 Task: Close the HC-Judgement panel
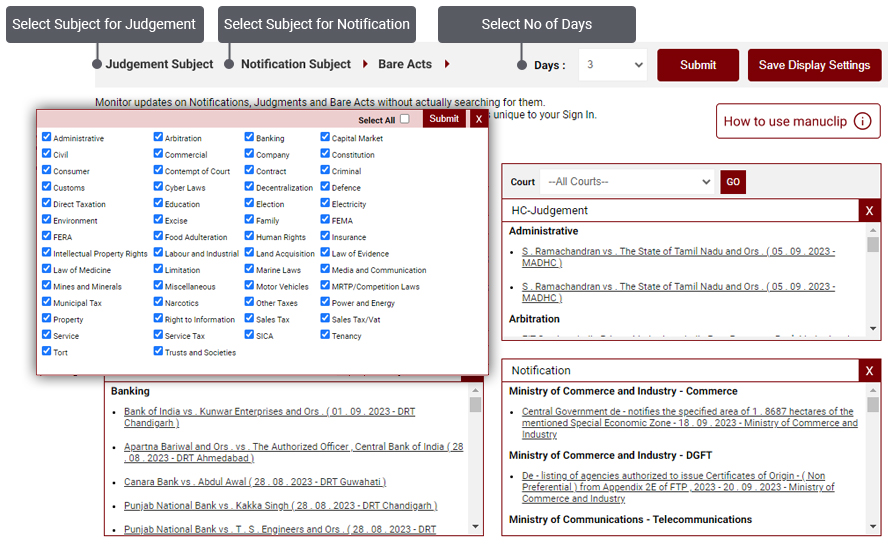click(869, 211)
